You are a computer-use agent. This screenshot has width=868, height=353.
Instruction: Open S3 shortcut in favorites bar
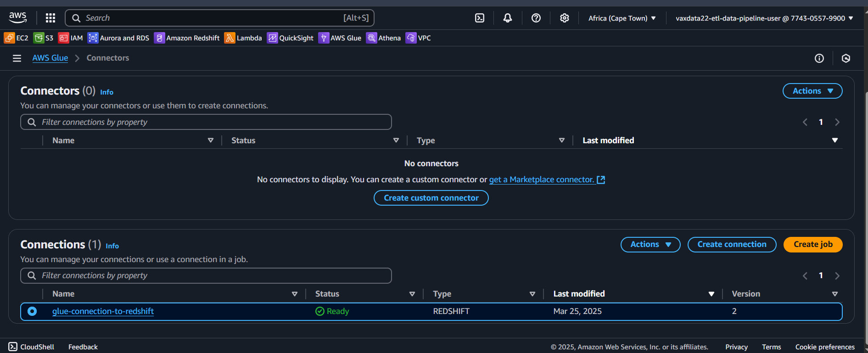[x=43, y=38]
